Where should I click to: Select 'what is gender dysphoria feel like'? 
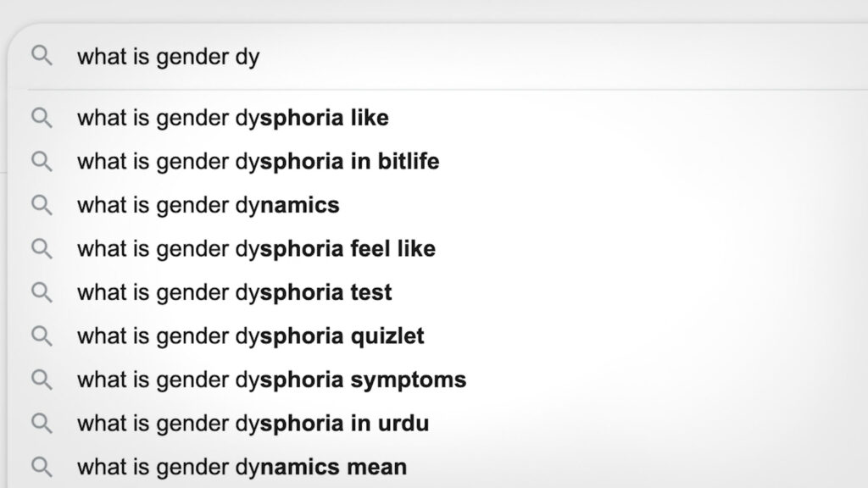[x=256, y=249]
